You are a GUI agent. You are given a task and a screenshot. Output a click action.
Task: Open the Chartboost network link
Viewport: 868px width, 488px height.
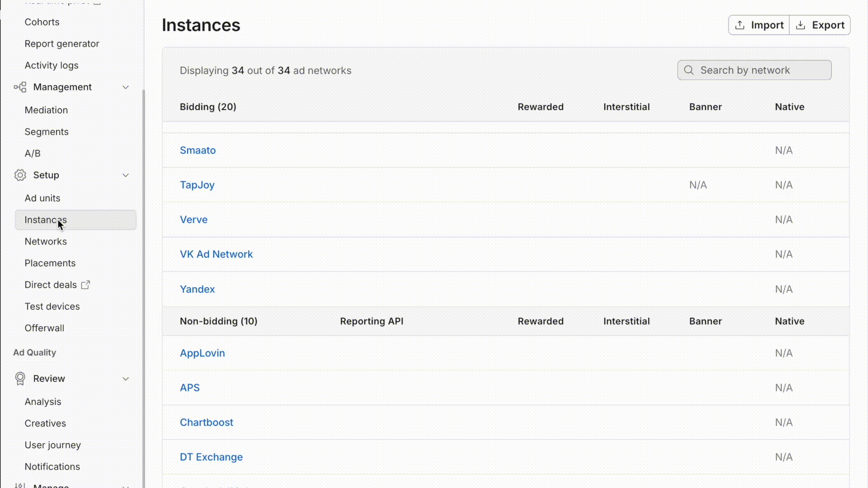point(207,422)
